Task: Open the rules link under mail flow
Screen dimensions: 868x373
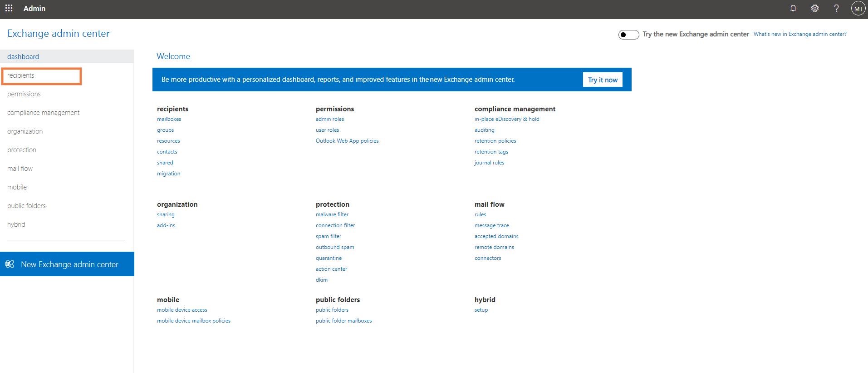Action: pos(481,214)
